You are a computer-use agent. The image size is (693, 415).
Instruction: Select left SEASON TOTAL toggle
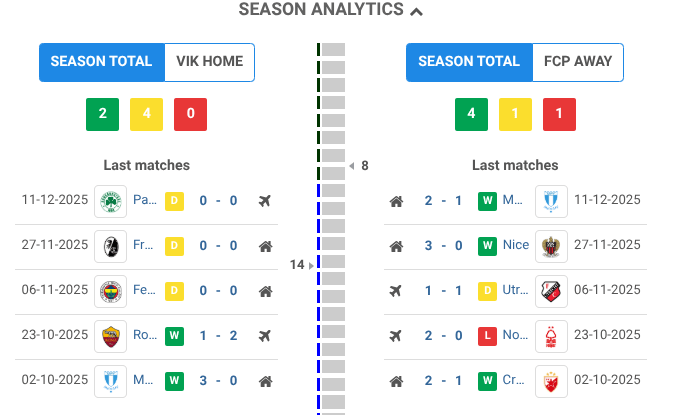coord(101,62)
